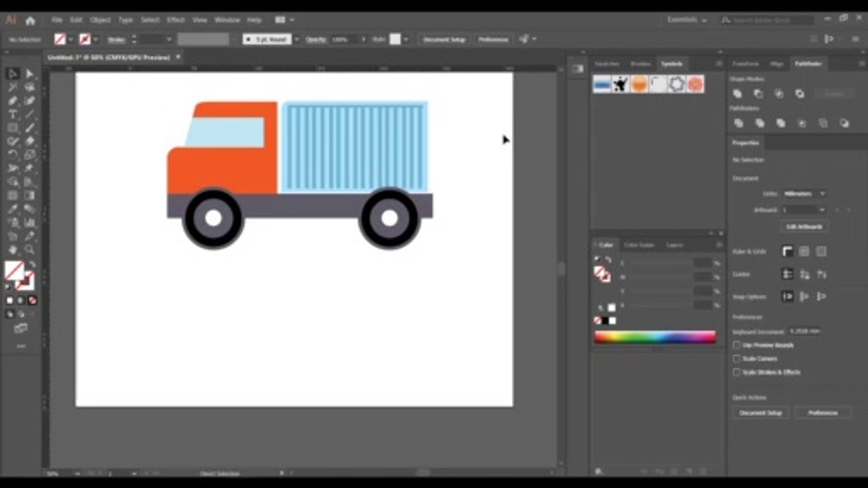Click Intersect shape mode icon
The width and height of the screenshot is (868, 488).
778,94
